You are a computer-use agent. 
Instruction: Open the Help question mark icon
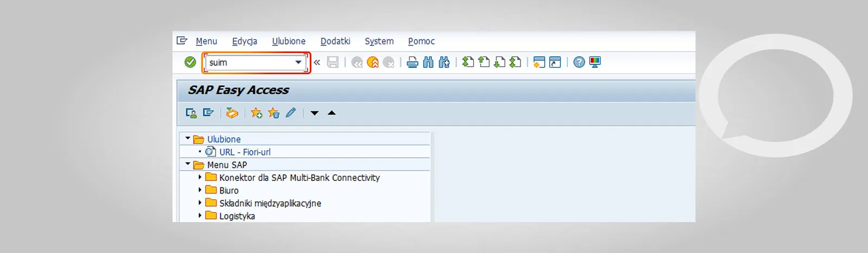(x=579, y=63)
